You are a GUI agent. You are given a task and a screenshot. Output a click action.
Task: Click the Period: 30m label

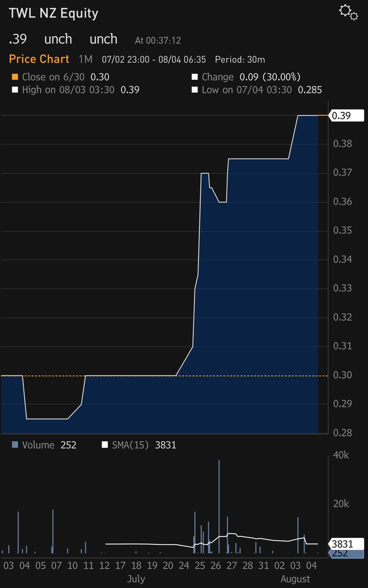(240, 59)
